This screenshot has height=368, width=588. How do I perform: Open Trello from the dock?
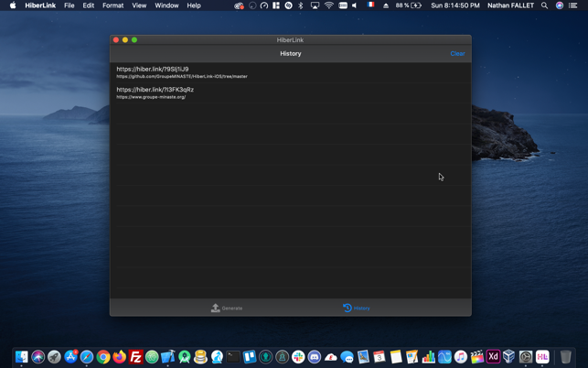(250, 356)
